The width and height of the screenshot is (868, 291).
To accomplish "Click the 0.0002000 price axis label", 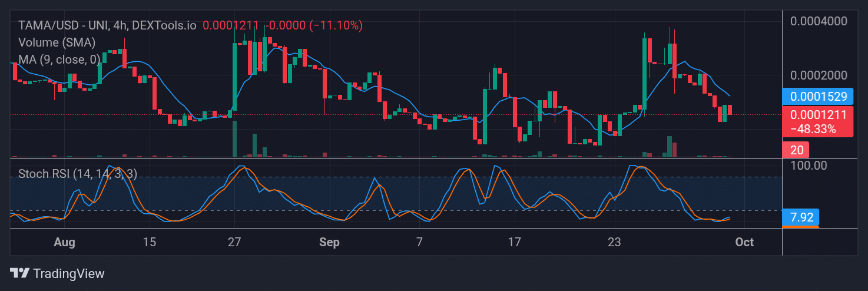I will [x=819, y=75].
